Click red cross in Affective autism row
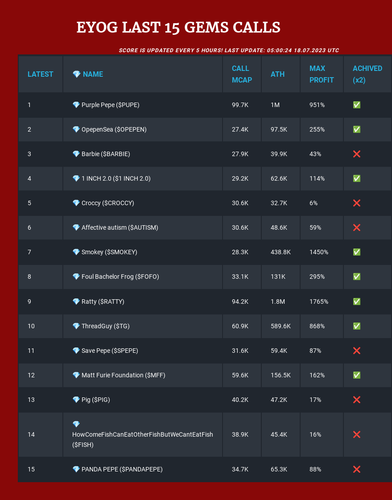This screenshot has width=392, height=500. [x=357, y=227]
